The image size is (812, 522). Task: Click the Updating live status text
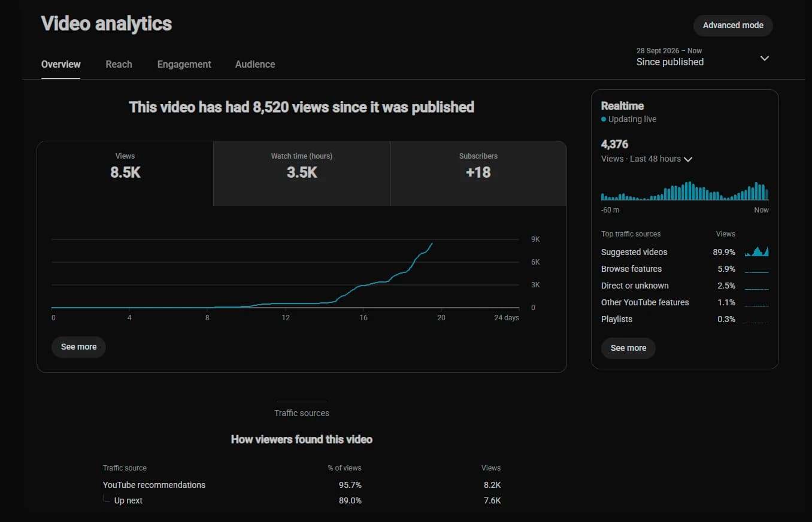(x=632, y=119)
